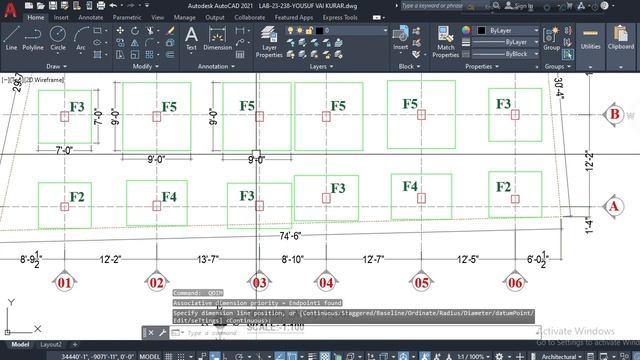
Task: Activate the Offset tool
Action: click(171, 54)
